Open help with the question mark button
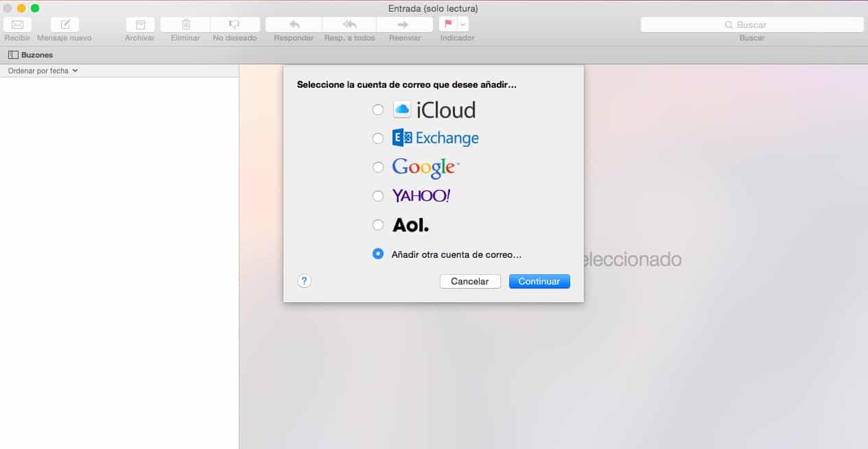The width and height of the screenshot is (868, 449). (x=305, y=281)
